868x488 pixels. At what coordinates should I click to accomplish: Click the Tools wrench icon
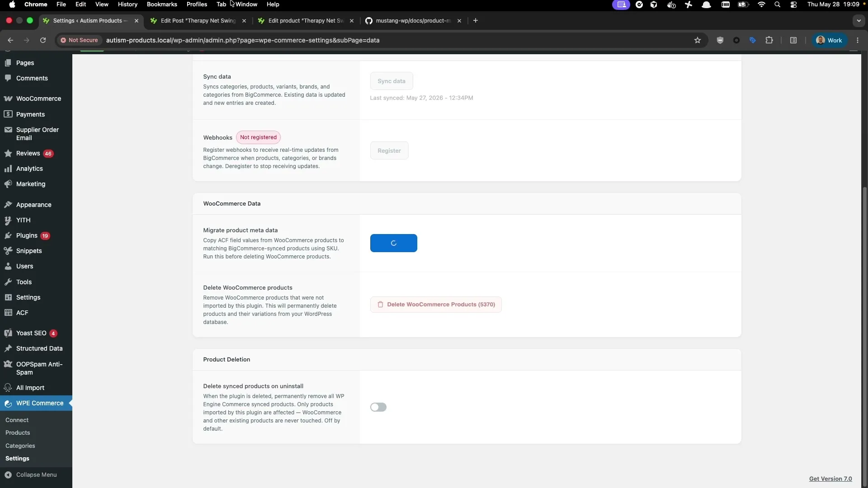click(8, 282)
